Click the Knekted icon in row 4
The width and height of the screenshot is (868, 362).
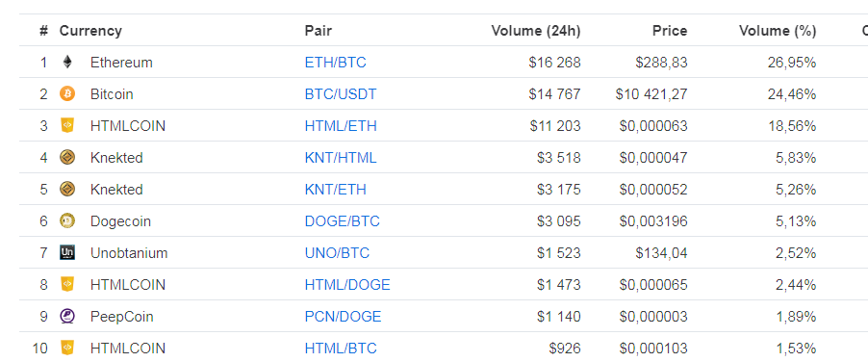[x=67, y=158]
